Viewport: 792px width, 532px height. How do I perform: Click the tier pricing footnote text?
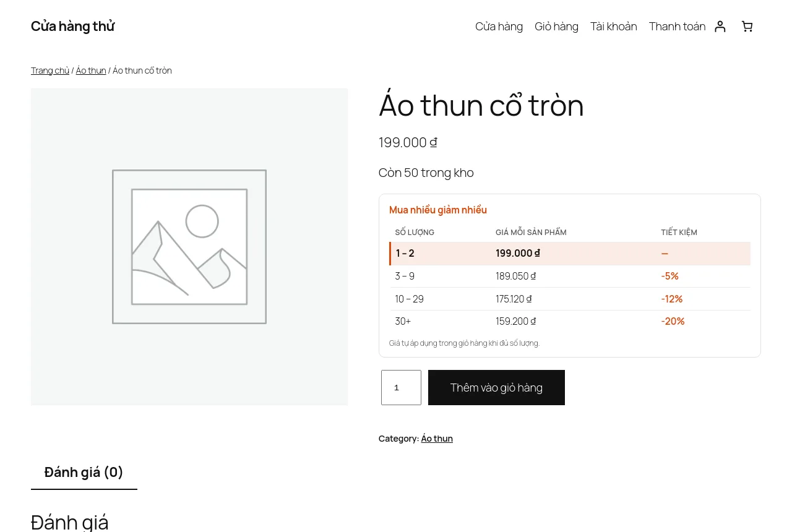(464, 343)
